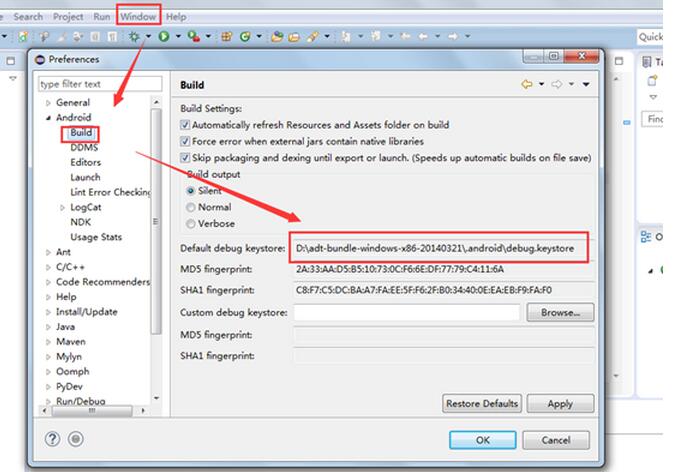
Task: Expand the LogCat tree node
Action: (x=62, y=208)
